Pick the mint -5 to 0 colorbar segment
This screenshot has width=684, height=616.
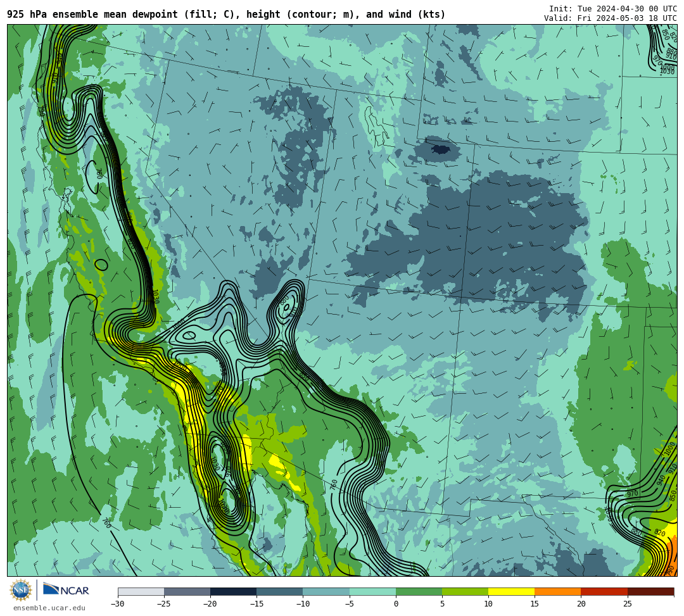[372, 591]
